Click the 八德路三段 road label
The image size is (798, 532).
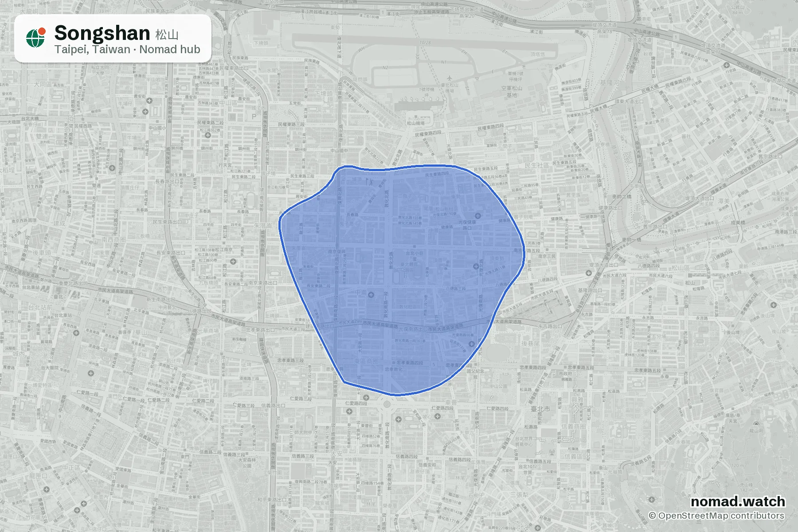pos(456,289)
